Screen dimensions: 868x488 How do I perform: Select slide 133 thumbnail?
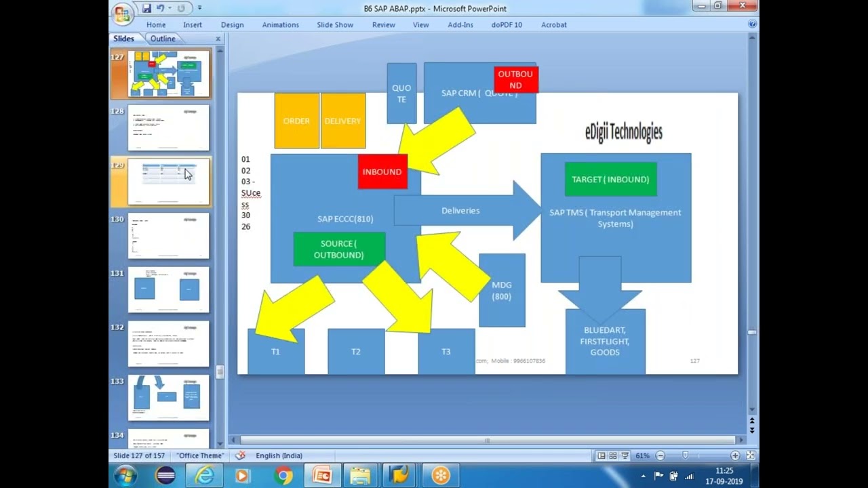(x=169, y=398)
